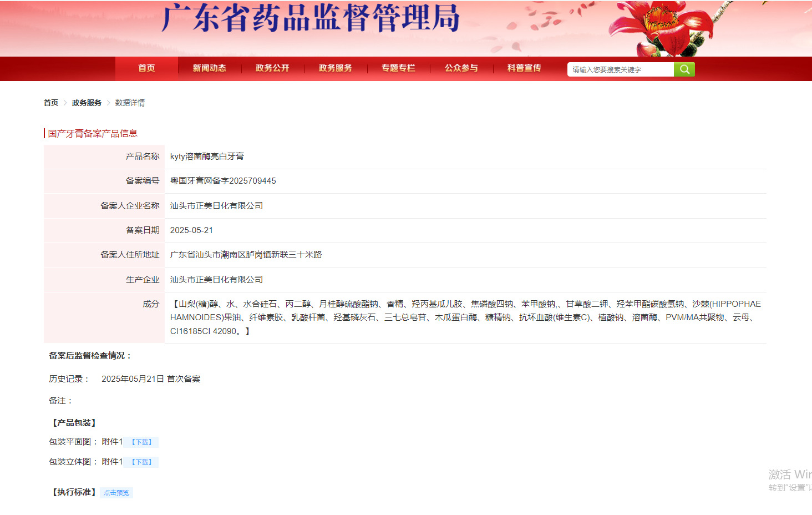812x515 pixels.
Task: Open the 首页 navigation menu item
Action: click(145, 68)
